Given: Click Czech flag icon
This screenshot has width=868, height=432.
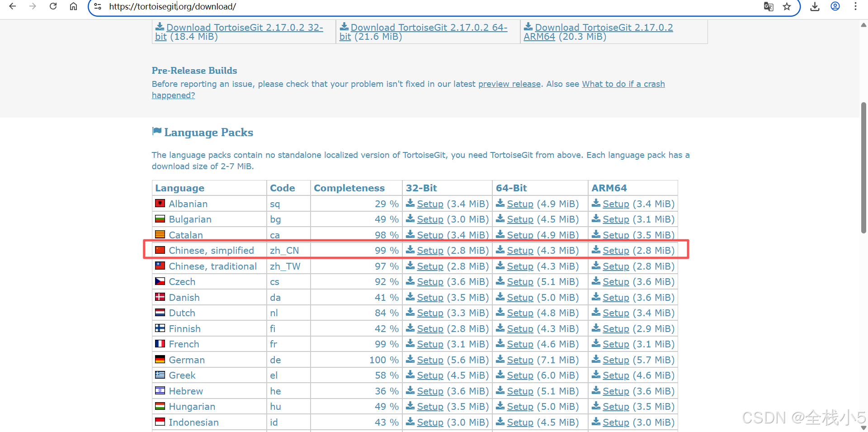Looking at the screenshot, I should pyautogui.click(x=160, y=281).
